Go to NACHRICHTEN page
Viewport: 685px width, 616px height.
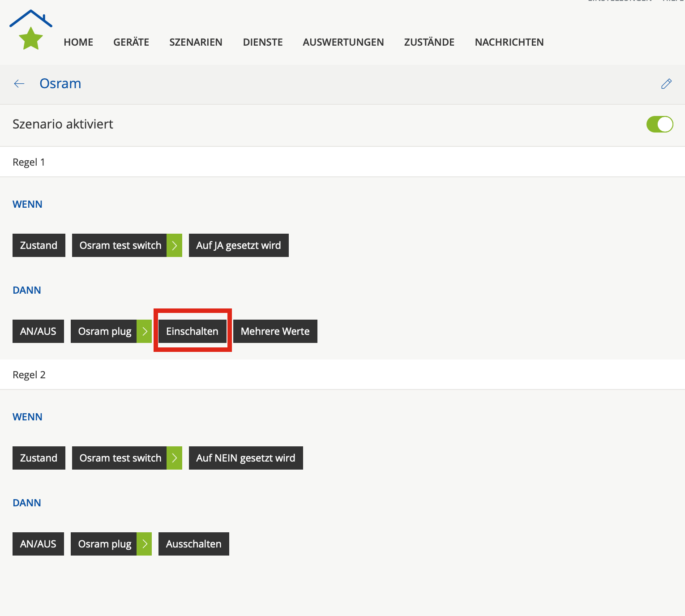pyautogui.click(x=509, y=42)
